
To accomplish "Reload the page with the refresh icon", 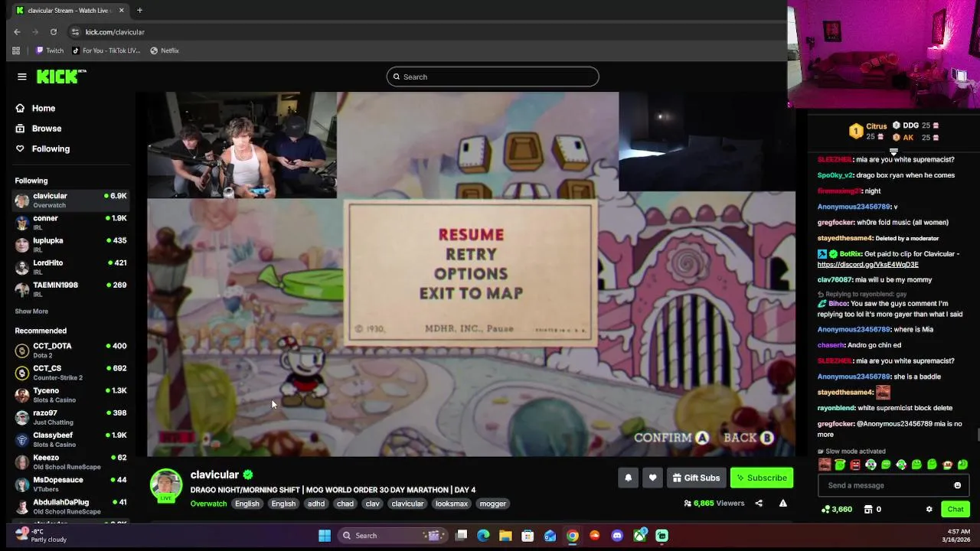I will point(54,32).
